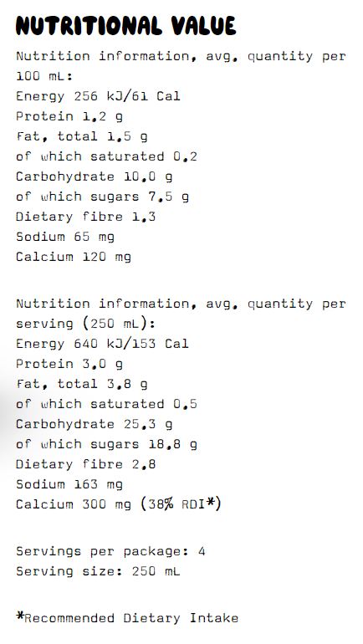Click the Calcium 120 mg line
Screen dimensions: 363x644
pos(74,257)
